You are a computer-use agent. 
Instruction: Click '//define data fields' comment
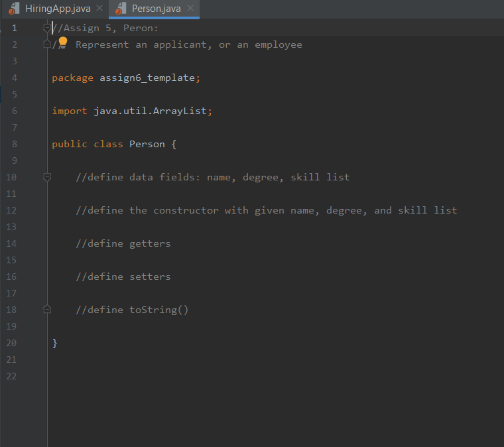tap(212, 177)
